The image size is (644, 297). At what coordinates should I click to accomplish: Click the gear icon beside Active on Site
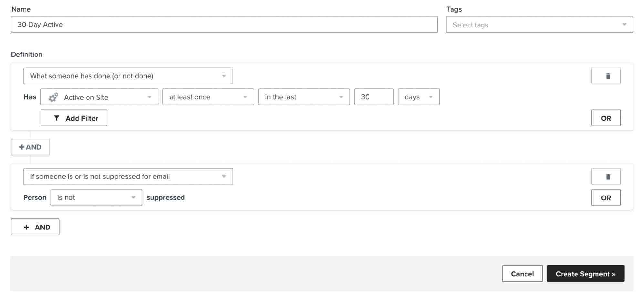(53, 97)
